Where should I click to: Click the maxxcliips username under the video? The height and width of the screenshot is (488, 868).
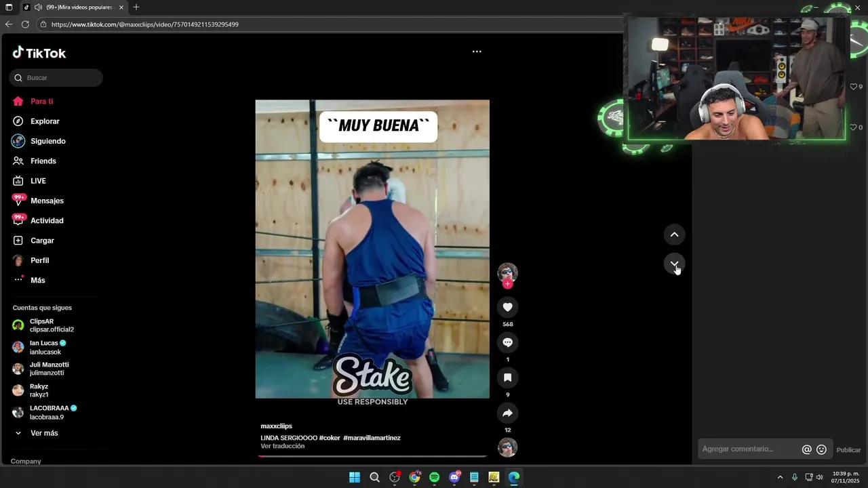pos(277,426)
